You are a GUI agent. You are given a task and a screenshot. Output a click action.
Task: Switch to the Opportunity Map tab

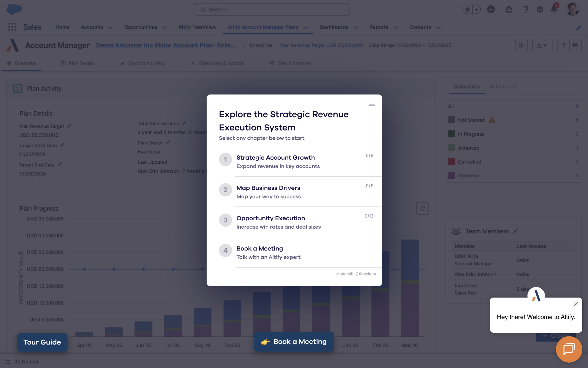click(143, 63)
